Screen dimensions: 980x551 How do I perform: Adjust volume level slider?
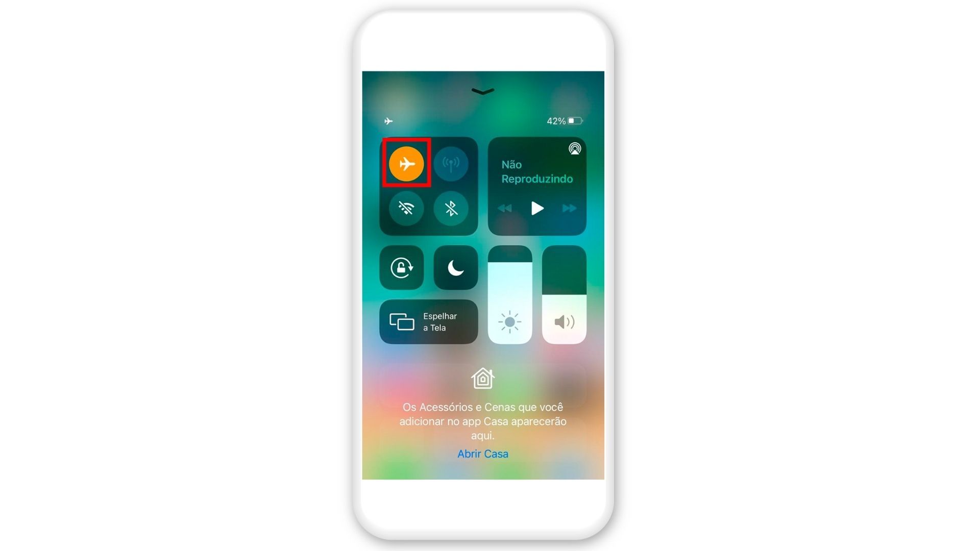click(x=563, y=295)
